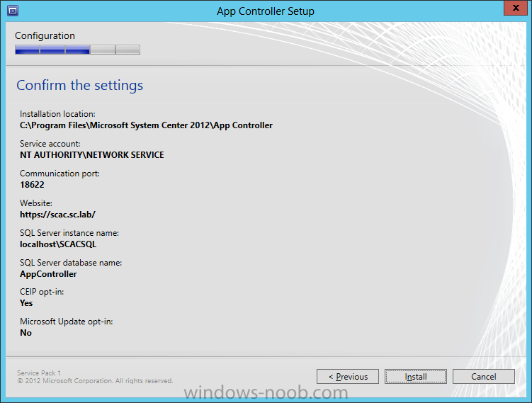
Task: Click 'NT AUTHORITY\NETWORK SERVICE' service account value
Action: pyautogui.click(x=92, y=155)
